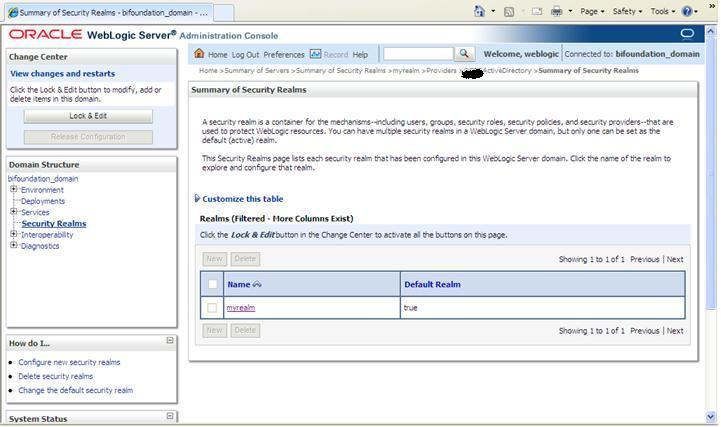
Task: Click the Release Configuration button
Action: click(88, 137)
